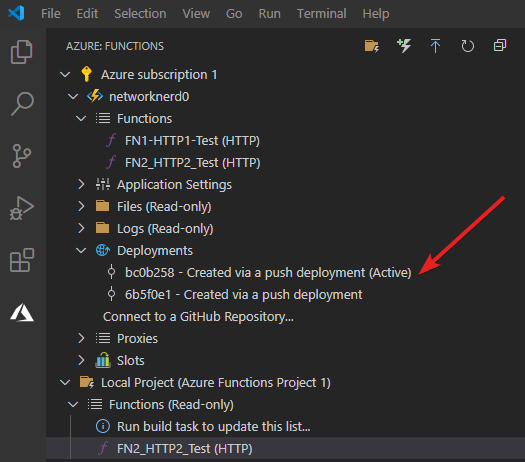Click the Create Function lightning icon
The width and height of the screenshot is (525, 462).
point(404,46)
